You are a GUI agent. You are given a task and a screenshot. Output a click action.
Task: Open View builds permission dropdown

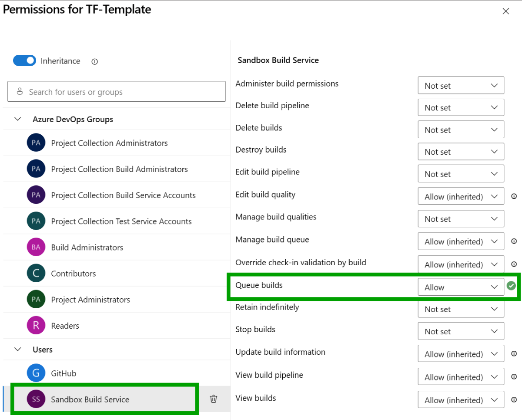point(461,400)
